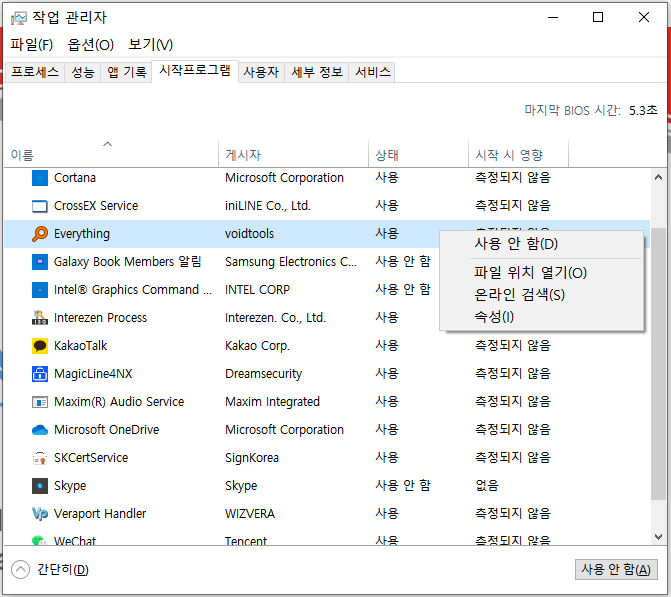Select the Interezen Process row name

point(101,318)
